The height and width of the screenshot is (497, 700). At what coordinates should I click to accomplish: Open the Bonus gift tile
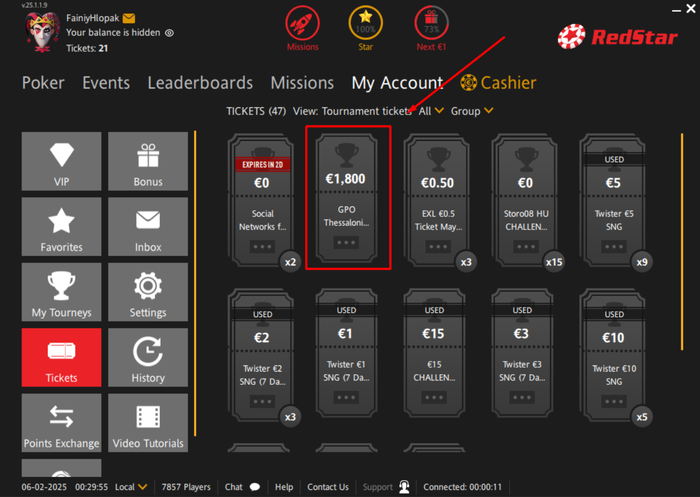[x=148, y=161]
